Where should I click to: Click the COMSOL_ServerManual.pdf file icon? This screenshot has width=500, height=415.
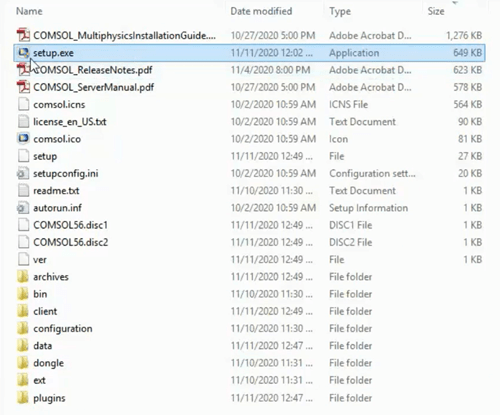[23, 87]
